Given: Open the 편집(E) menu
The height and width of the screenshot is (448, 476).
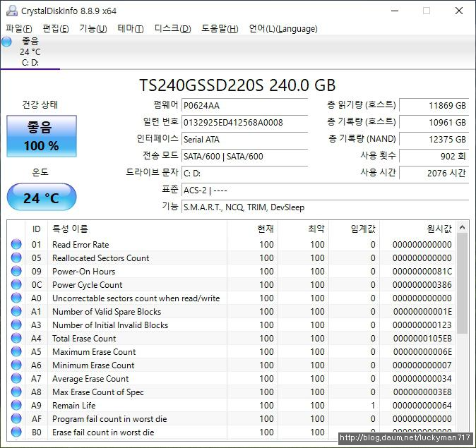Looking at the screenshot, I should pyautogui.click(x=56, y=29).
